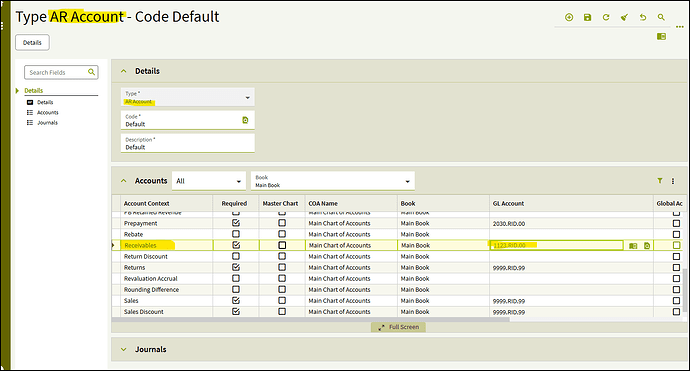Click the New record plus icon
690x371 pixels.
[x=569, y=17]
